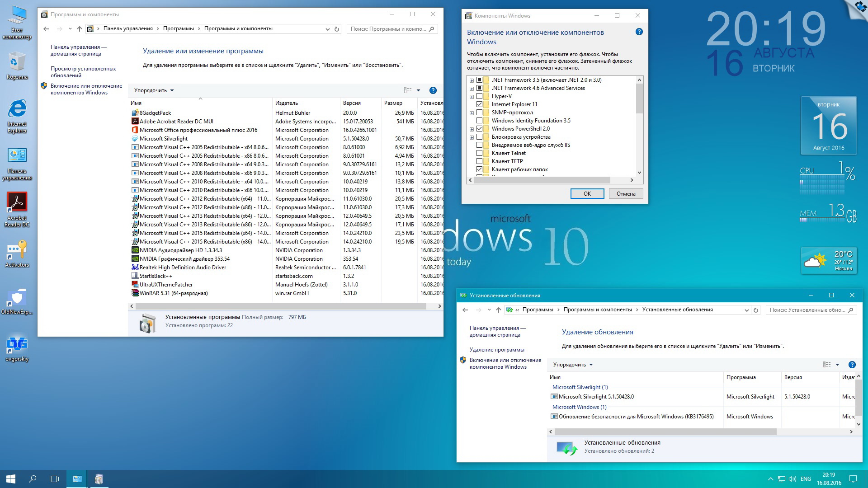This screenshot has width=868, height=488.
Task: Expand the .NET Framework 3.5 tree node
Action: 472,80
